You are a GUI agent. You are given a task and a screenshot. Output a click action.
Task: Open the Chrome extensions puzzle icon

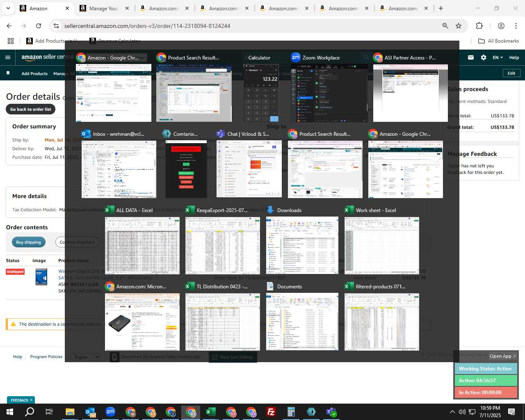coord(479,26)
